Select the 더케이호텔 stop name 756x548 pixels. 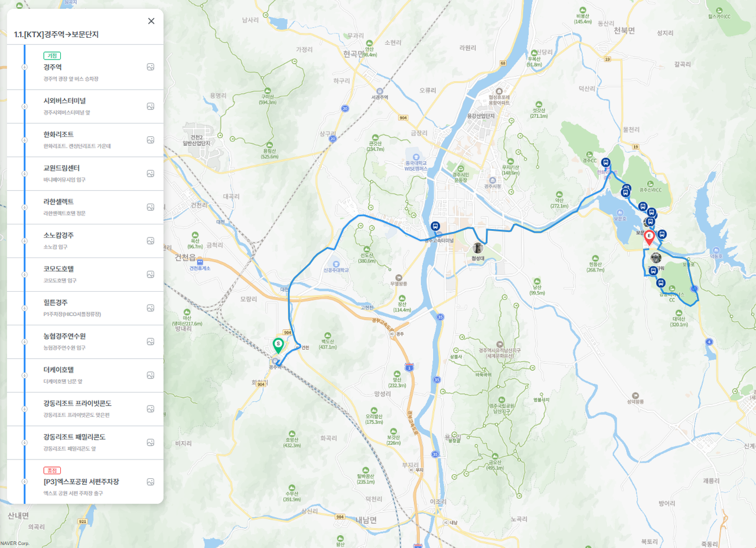(x=58, y=370)
